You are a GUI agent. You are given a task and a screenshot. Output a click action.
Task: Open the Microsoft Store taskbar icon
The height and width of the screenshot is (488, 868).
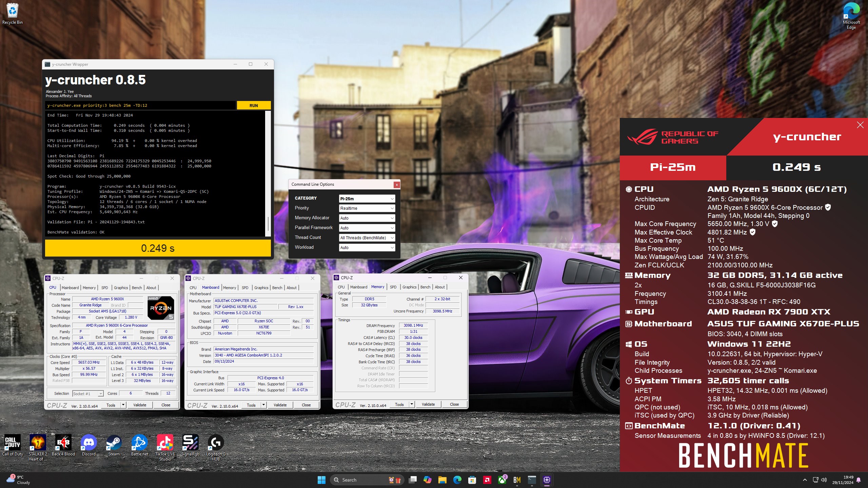coord(472,480)
